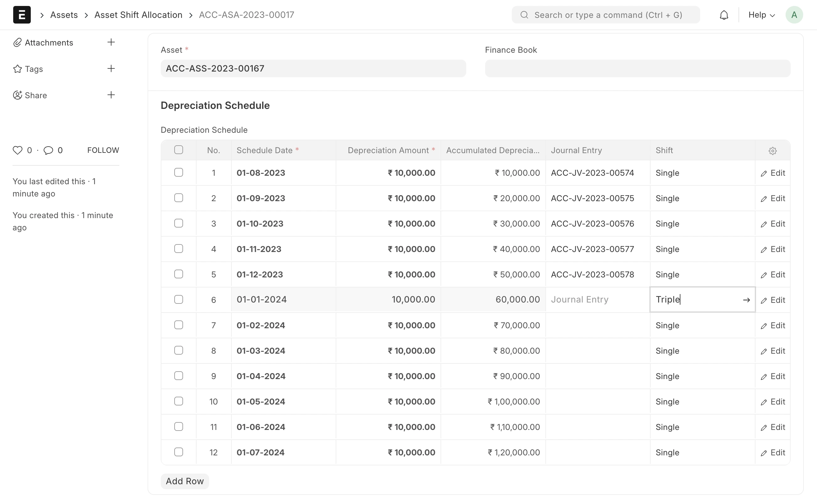Click arrow icon in Triple shift field

point(746,300)
